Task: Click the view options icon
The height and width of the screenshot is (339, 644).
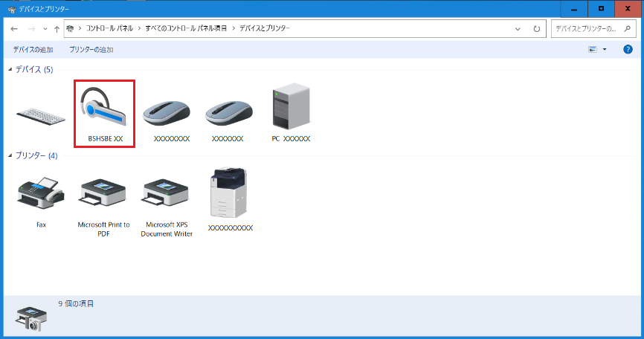Action: tap(592, 50)
